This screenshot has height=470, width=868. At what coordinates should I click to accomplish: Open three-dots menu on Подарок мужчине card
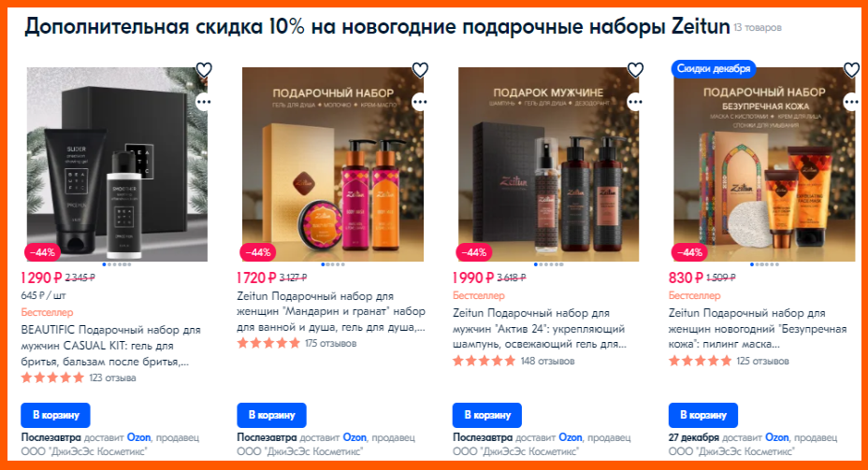635,102
